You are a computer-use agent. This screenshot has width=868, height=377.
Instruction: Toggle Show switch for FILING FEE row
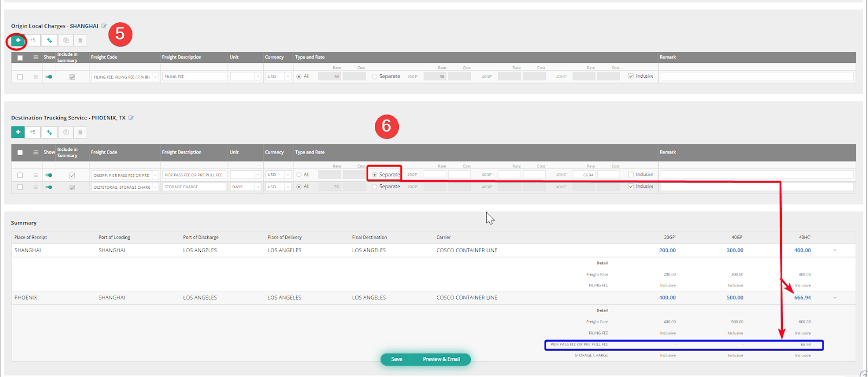49,77
